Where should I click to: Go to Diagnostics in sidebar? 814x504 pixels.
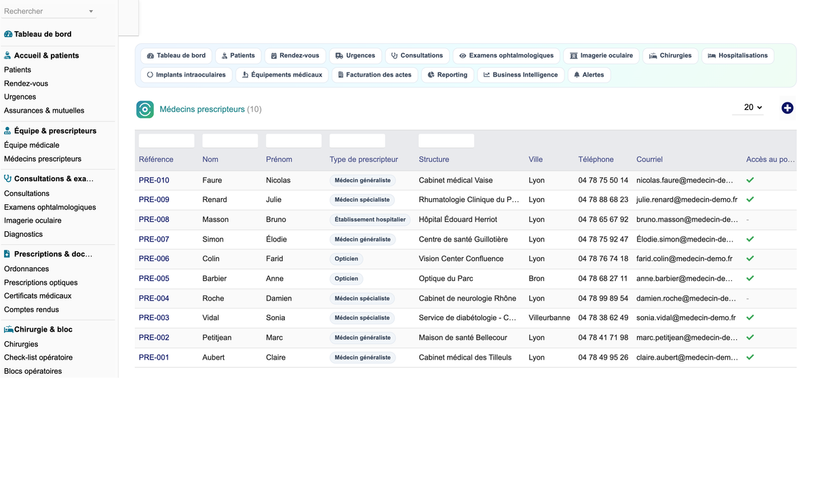(23, 234)
